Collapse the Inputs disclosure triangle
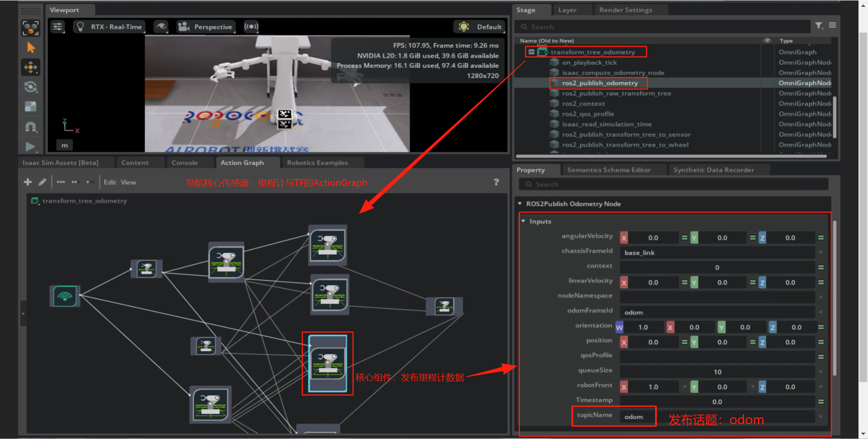868x439 pixels. 524,221
